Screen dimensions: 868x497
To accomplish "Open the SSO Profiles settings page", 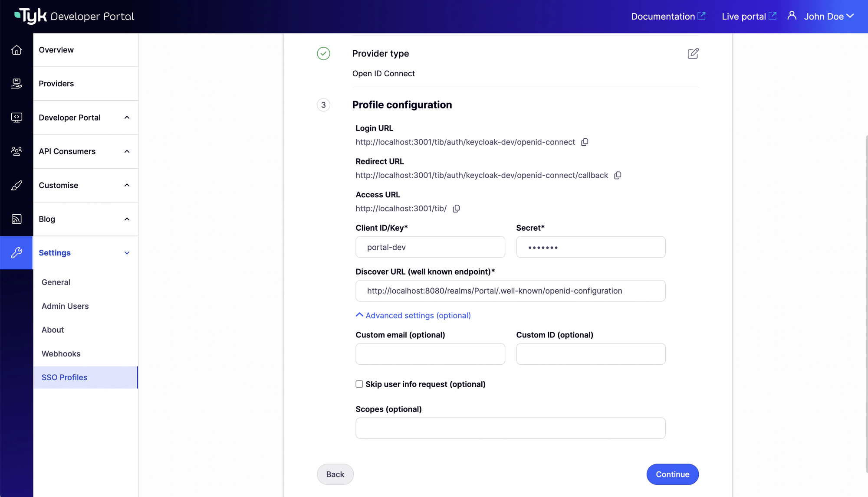I will coord(64,377).
